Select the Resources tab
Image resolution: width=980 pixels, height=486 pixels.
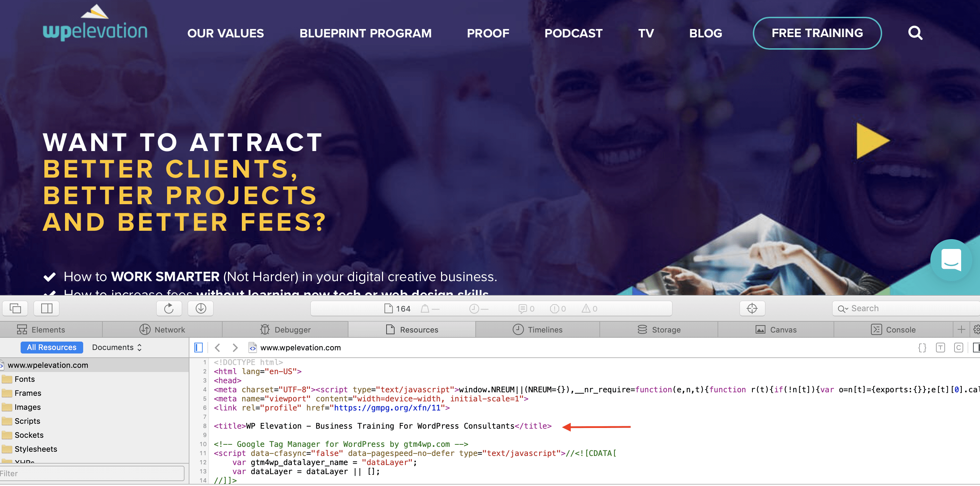point(412,330)
